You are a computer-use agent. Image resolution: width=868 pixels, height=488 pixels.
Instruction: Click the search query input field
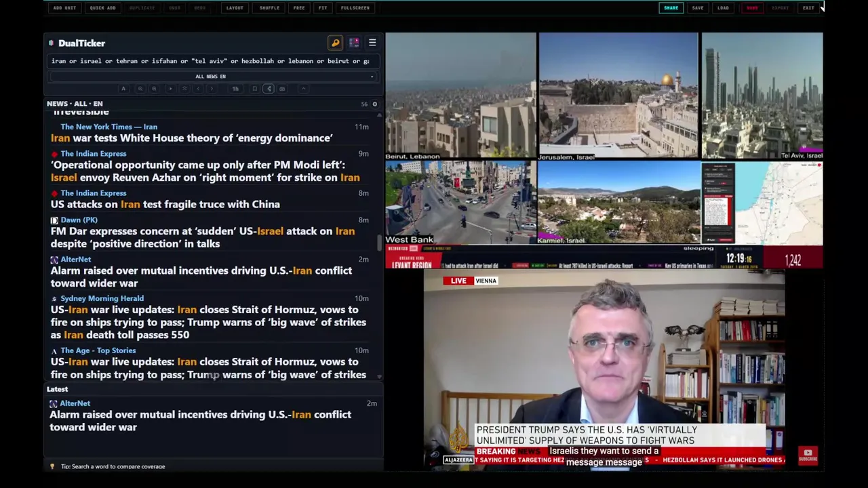click(x=213, y=61)
